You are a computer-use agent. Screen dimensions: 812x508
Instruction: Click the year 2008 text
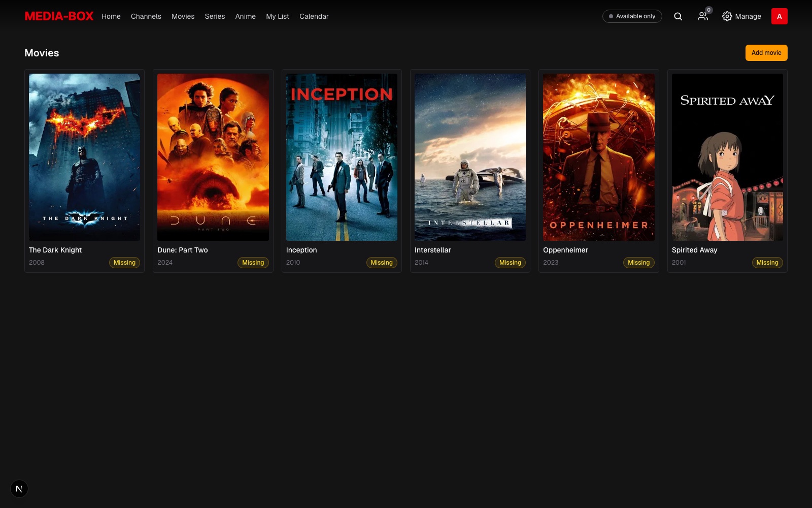click(37, 263)
